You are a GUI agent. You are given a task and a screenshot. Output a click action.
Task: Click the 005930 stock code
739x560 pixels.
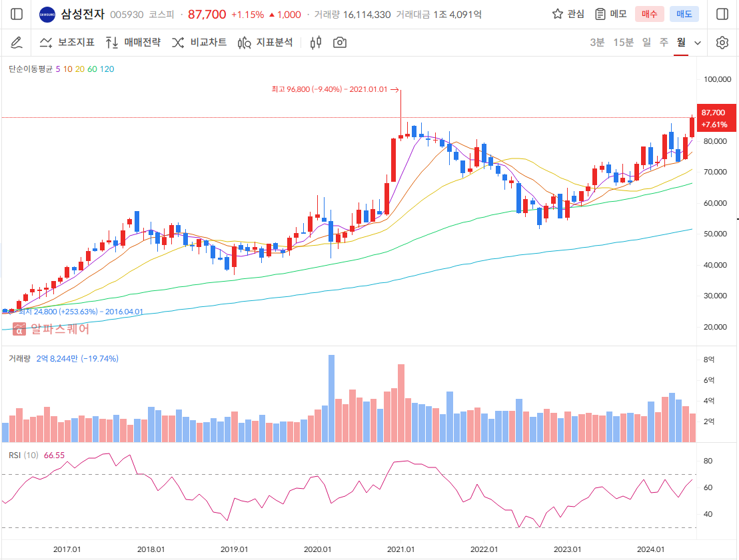(x=127, y=15)
